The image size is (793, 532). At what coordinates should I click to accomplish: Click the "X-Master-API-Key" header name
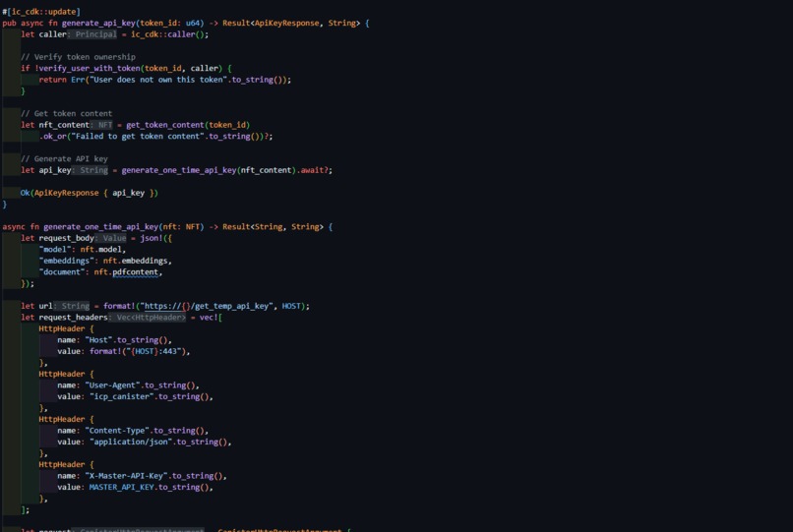coord(127,476)
